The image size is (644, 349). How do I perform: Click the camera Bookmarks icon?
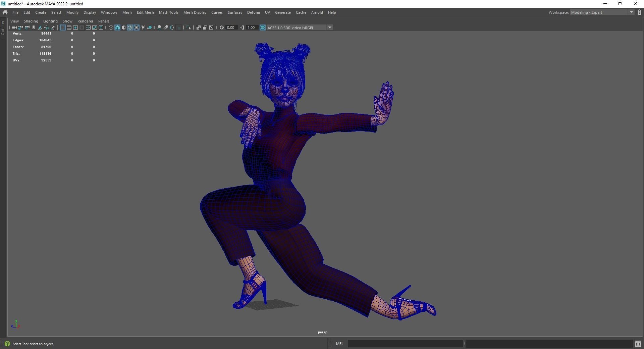(33, 28)
